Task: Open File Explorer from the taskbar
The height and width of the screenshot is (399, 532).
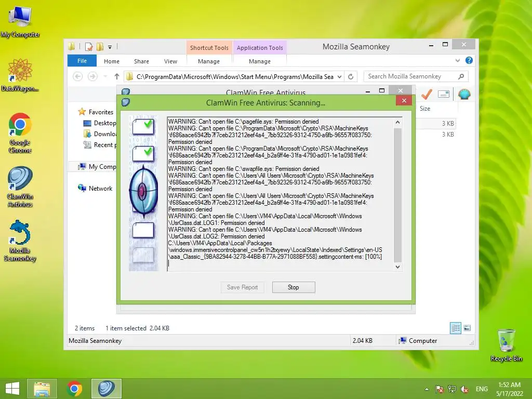Action: point(42,389)
